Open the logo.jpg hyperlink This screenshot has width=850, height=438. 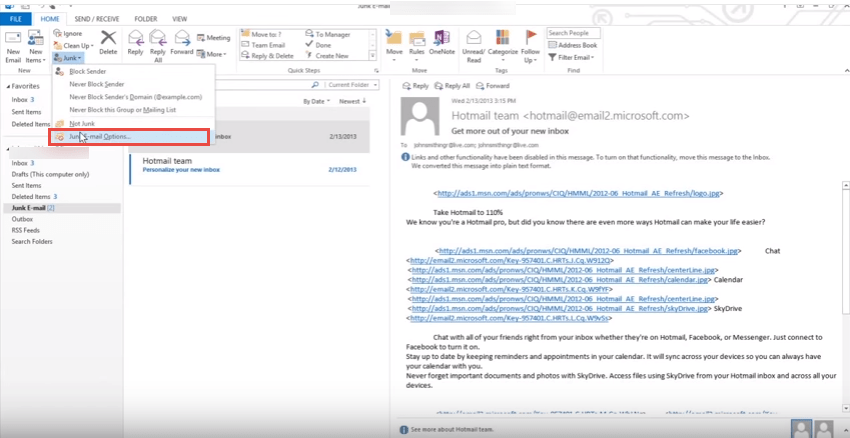[x=578, y=194]
